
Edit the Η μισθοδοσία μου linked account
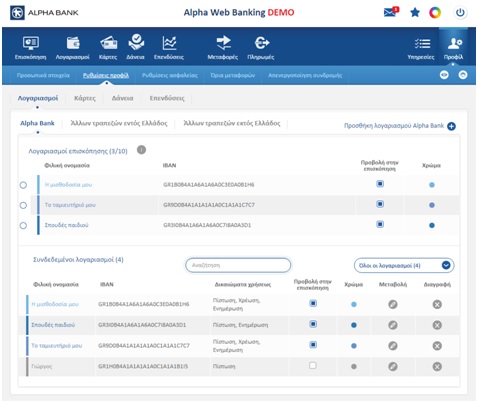coord(393,304)
